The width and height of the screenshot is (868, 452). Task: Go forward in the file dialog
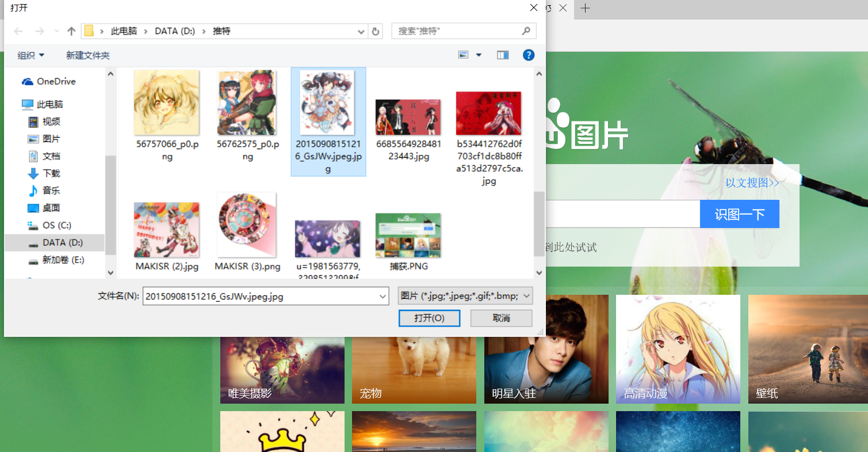tap(39, 31)
